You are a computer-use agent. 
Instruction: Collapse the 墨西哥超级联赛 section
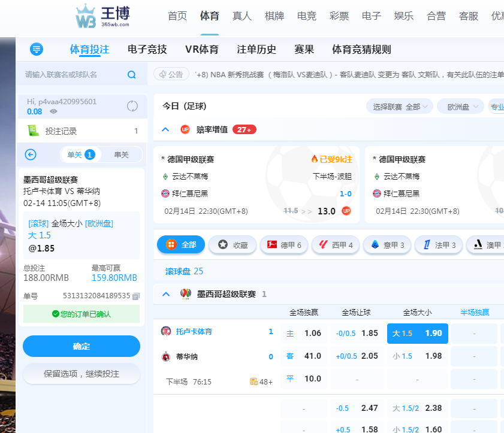[167, 294]
